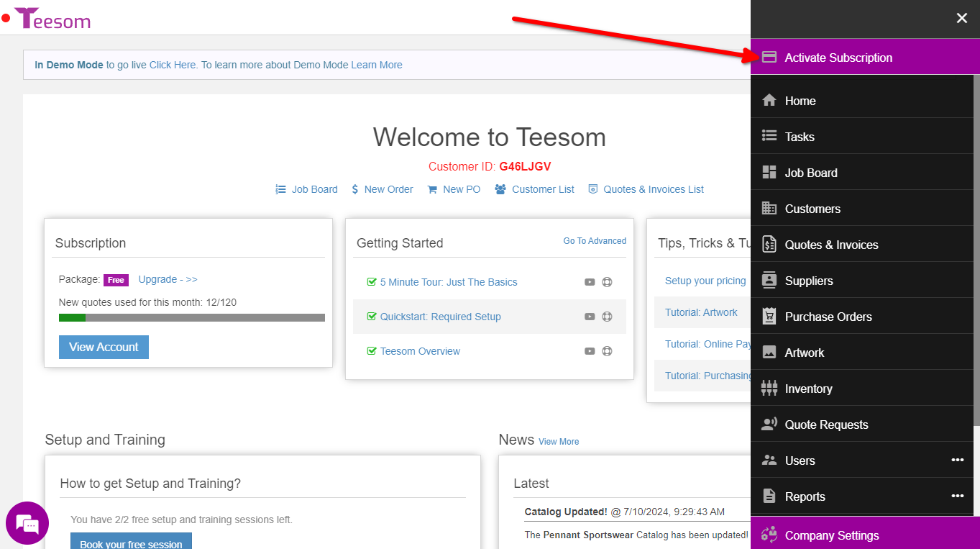
Task: Open the live chat bubble icon
Action: pos(27,523)
